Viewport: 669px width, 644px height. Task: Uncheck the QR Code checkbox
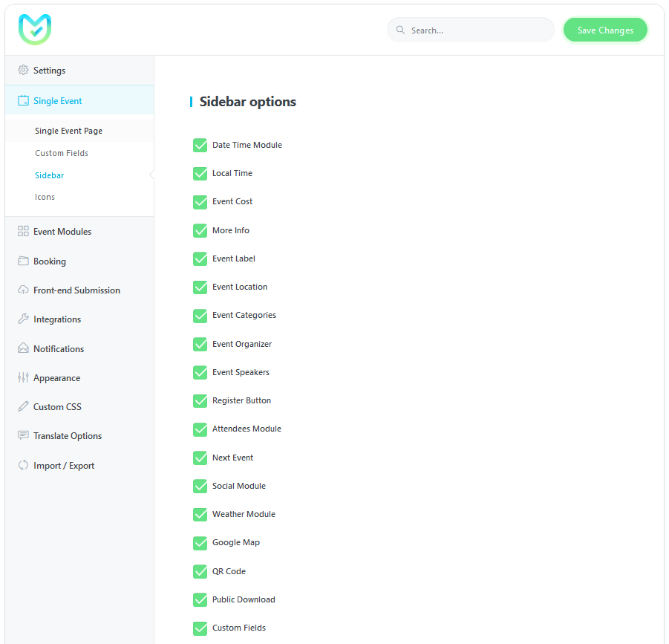[200, 571]
